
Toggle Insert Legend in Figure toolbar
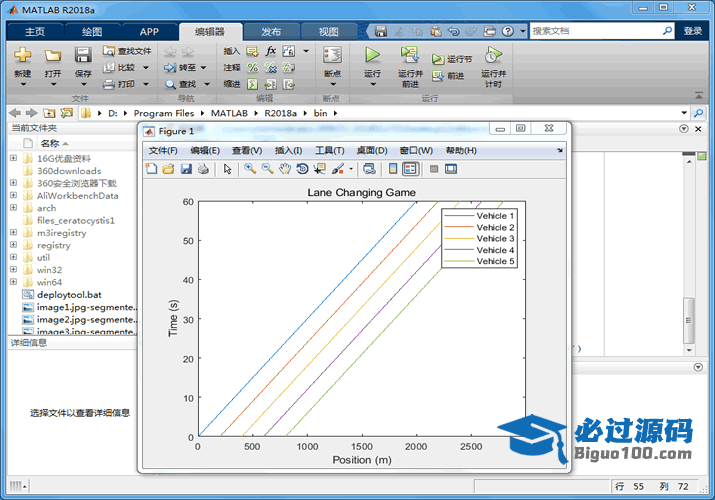tap(410, 169)
